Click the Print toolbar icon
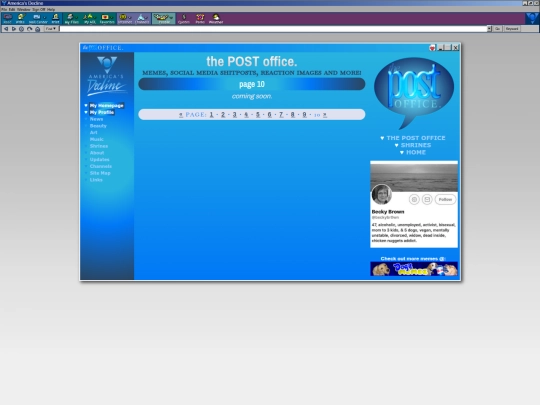 coord(55,19)
